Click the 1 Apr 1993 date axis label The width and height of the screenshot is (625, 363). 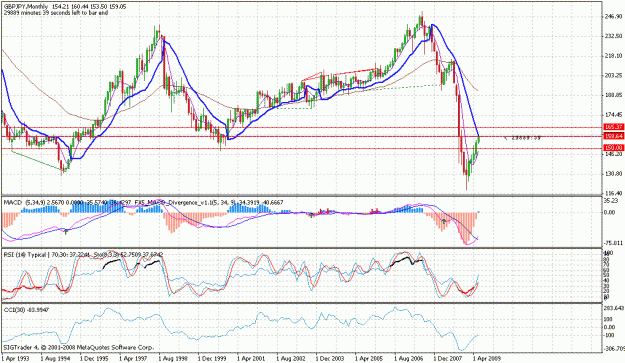(x=15, y=359)
